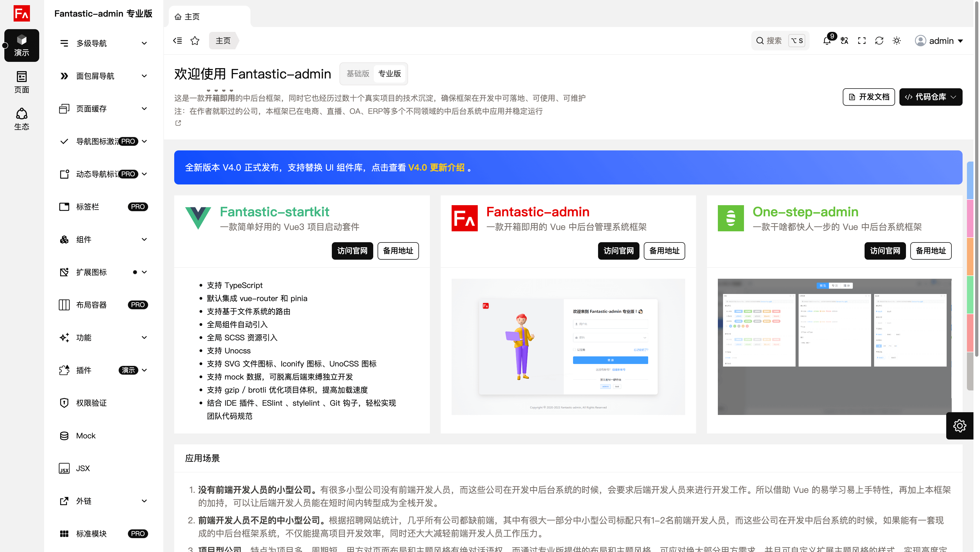Expand 页面缓存 submenu
The width and height of the screenshot is (980, 552).
[103, 109]
